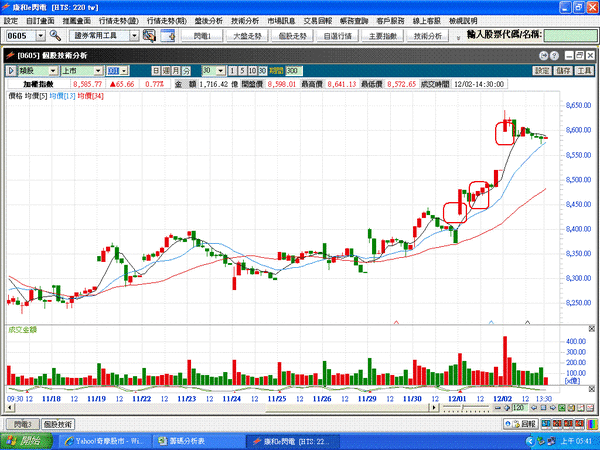Viewport: 600px width, 450px height.
Task: Click the second red screen-layout icon
Action: 568,424
